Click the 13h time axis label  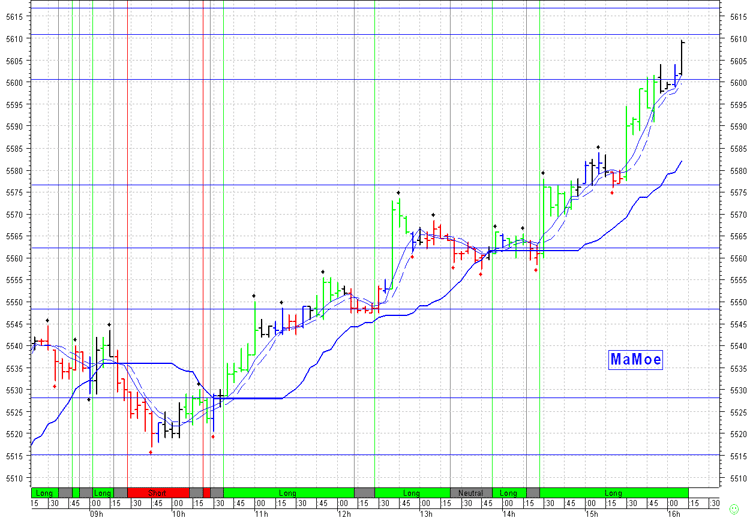click(x=426, y=514)
